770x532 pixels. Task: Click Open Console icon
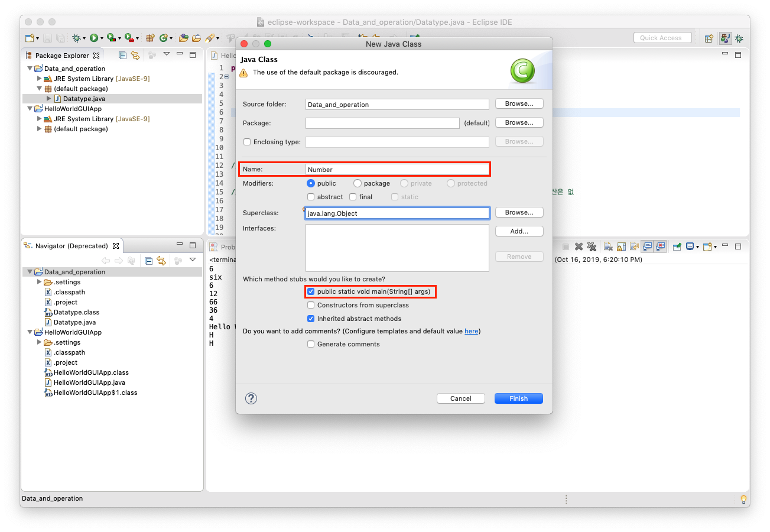(x=707, y=246)
